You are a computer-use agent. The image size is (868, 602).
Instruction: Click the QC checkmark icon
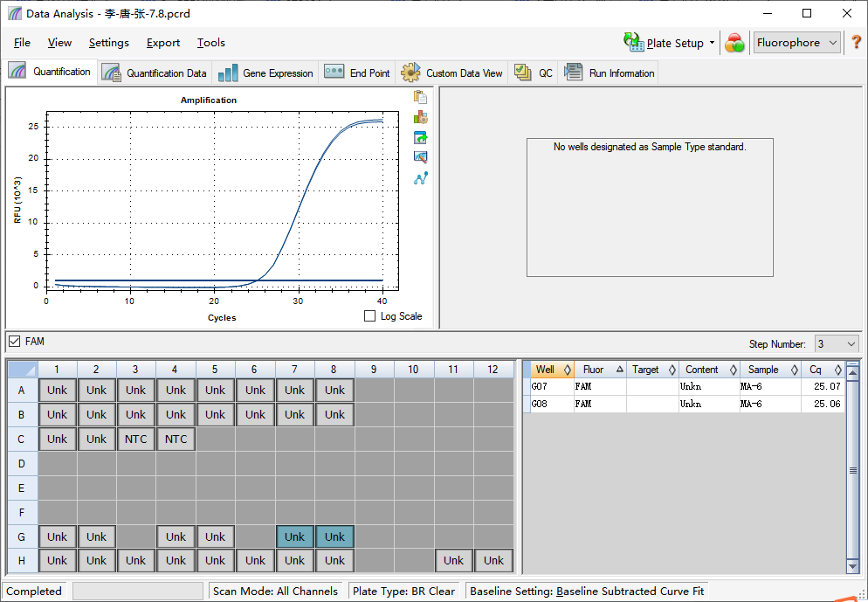pos(522,72)
